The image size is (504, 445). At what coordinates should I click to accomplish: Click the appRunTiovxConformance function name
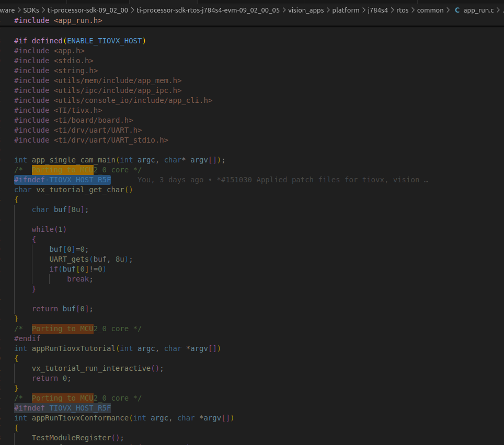[80, 418]
